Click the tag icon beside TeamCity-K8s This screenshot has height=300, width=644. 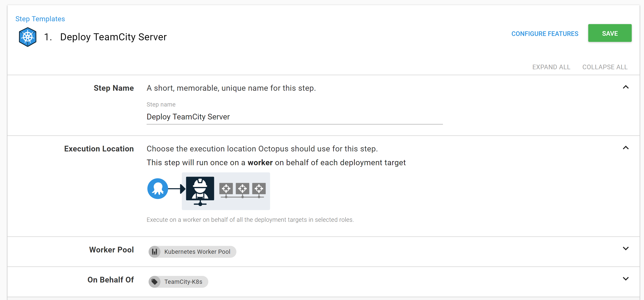tap(155, 282)
